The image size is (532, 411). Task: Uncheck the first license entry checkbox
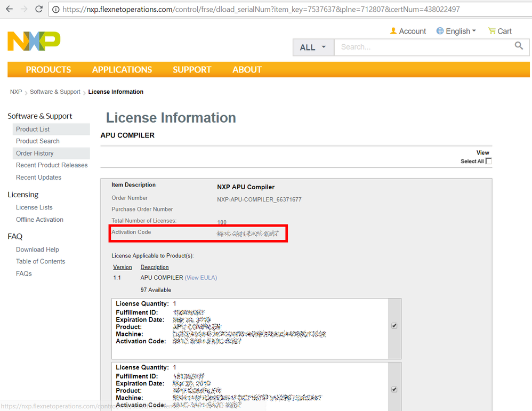coord(394,325)
